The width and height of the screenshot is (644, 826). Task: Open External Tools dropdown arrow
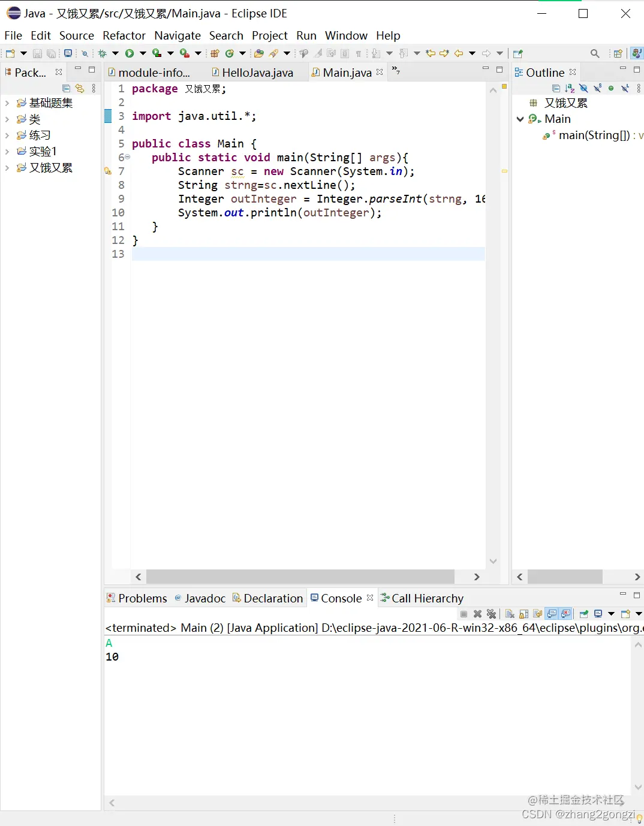point(198,53)
